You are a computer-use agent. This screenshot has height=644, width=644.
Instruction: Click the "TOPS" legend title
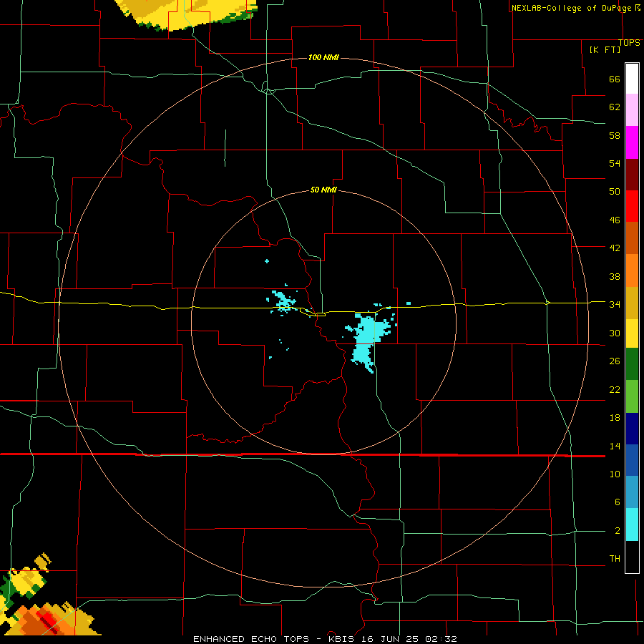click(x=629, y=43)
